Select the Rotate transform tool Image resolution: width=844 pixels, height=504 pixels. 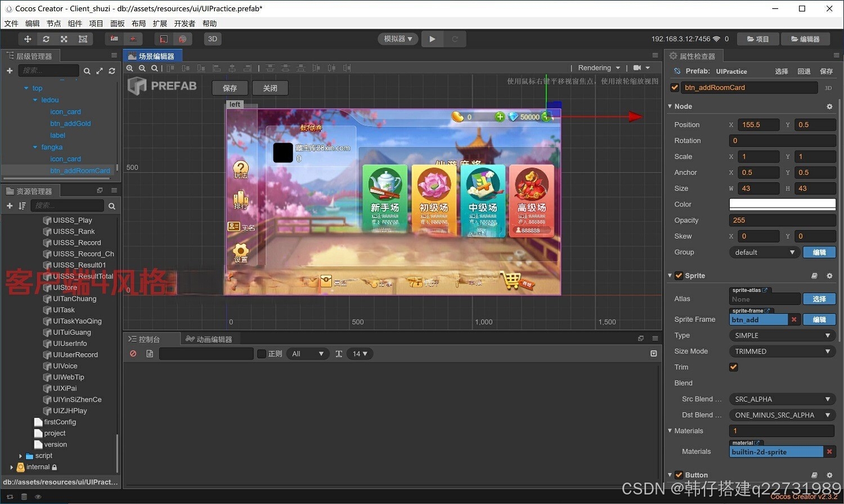[46, 39]
